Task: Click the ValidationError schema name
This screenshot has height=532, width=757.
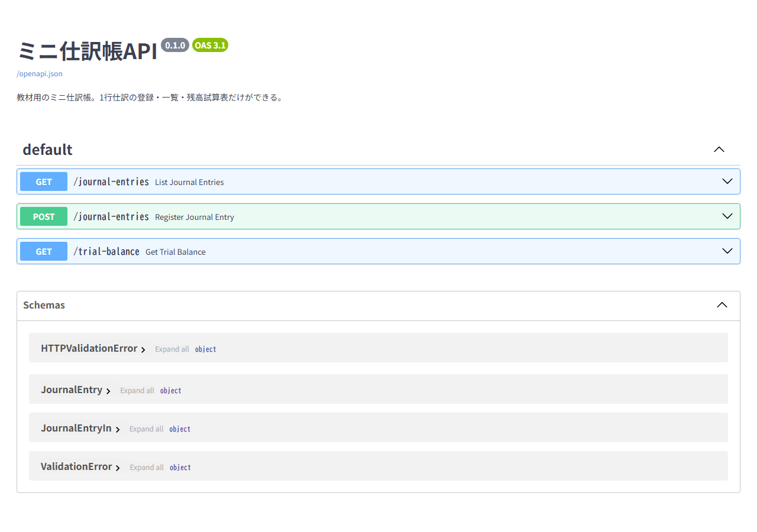Action: [x=76, y=466]
